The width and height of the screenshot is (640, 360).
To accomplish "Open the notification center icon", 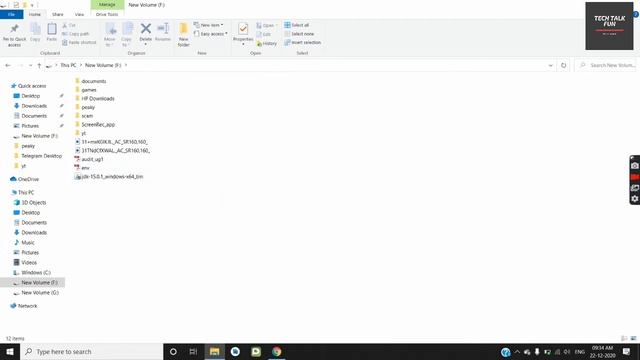I will point(627,351).
